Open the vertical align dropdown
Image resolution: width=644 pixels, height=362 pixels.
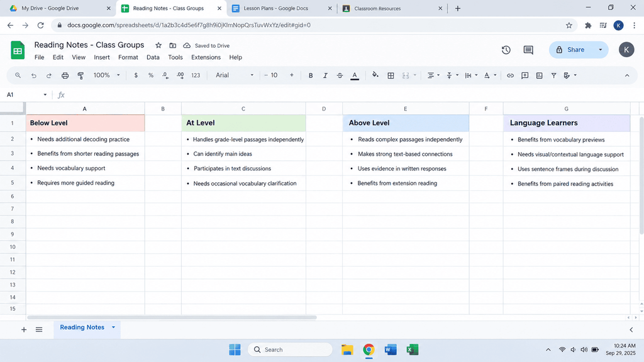pyautogui.click(x=452, y=75)
